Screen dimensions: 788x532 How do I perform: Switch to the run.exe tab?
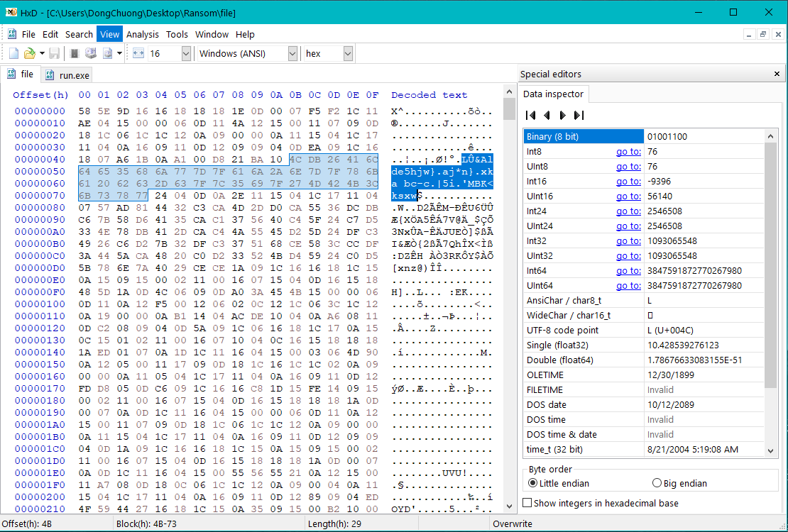pos(67,75)
